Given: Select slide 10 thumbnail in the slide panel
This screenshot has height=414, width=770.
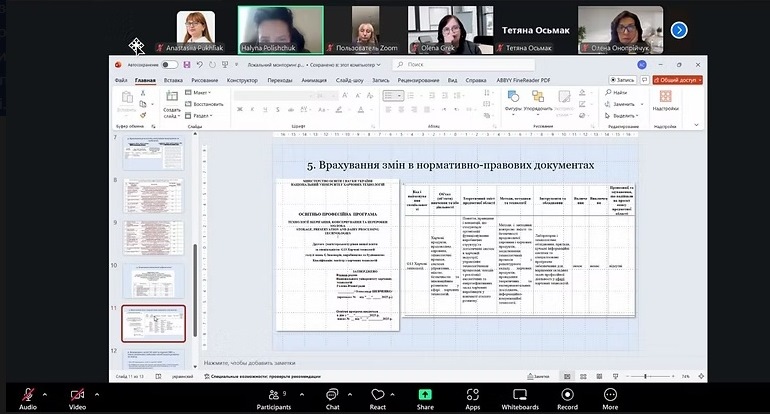Looking at the screenshot, I should click(x=153, y=280).
